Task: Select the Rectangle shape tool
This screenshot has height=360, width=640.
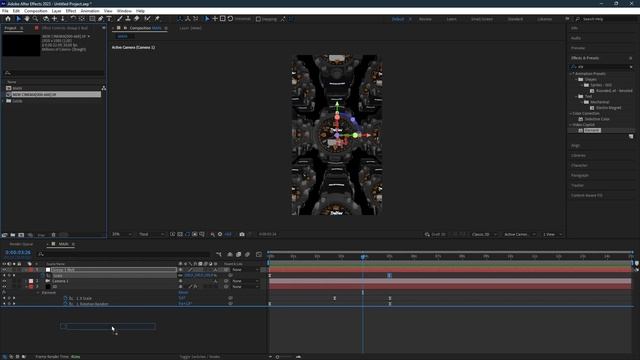Action: click(92, 19)
